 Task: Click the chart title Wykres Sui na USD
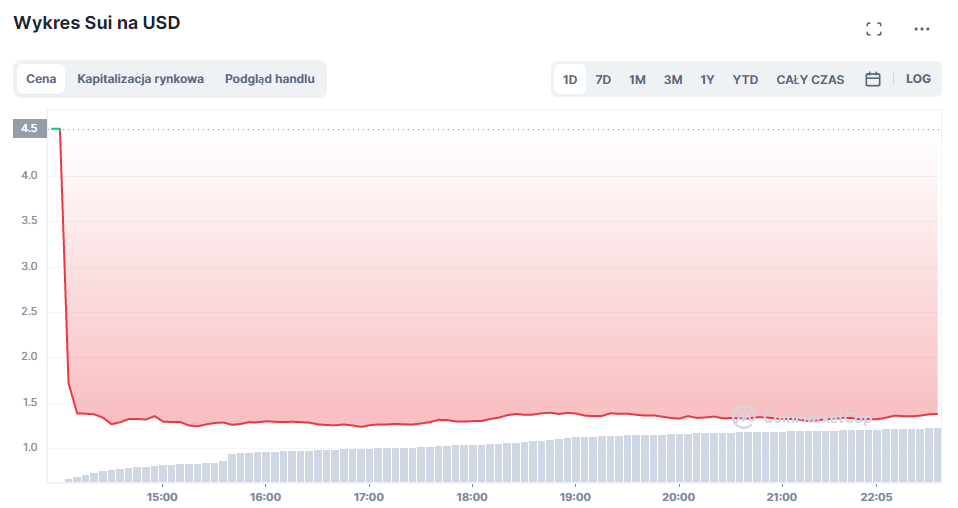coord(97,23)
